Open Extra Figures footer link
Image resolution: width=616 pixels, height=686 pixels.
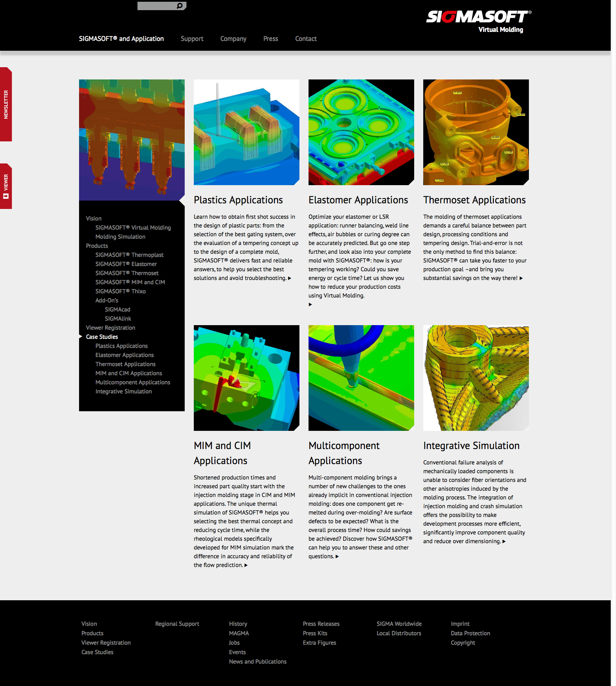point(319,643)
